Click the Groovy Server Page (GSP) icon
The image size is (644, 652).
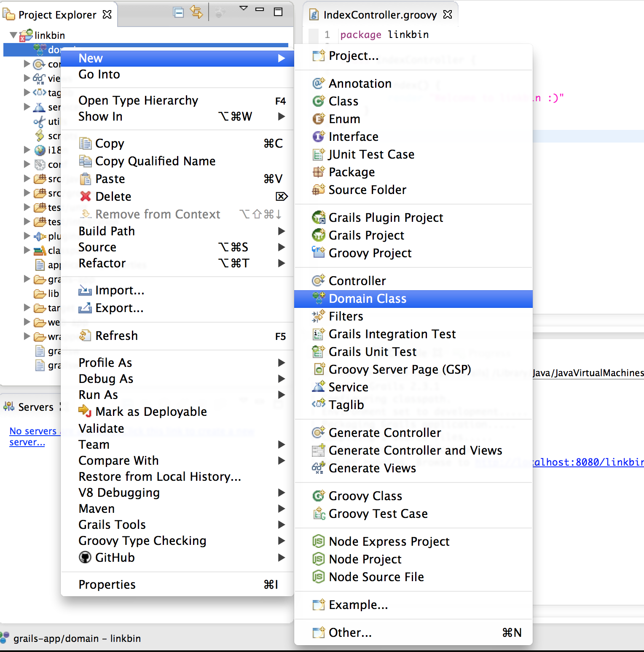[319, 369]
